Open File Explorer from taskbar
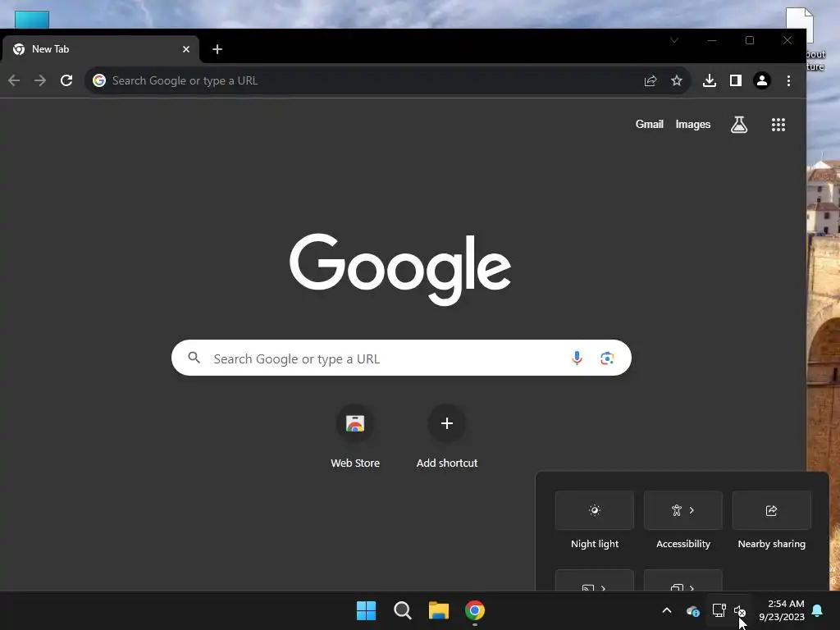840x630 pixels. 439,610
